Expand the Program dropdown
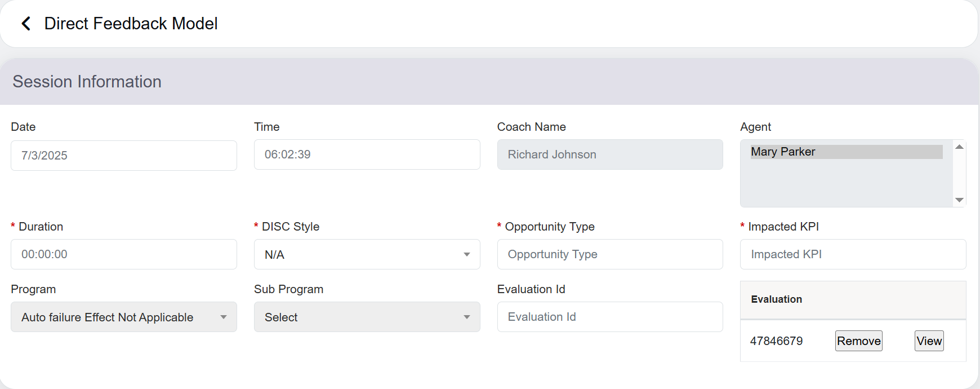Screen dimensions: 980x389 point(123,317)
